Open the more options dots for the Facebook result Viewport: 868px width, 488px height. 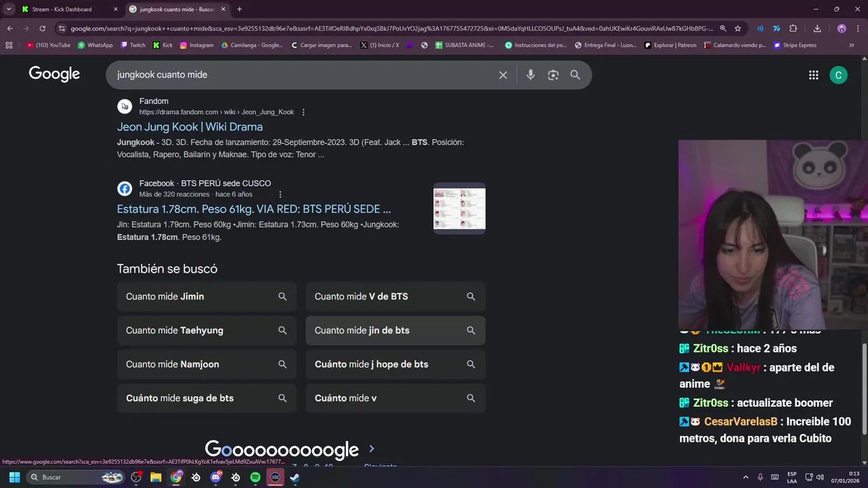[x=280, y=195]
